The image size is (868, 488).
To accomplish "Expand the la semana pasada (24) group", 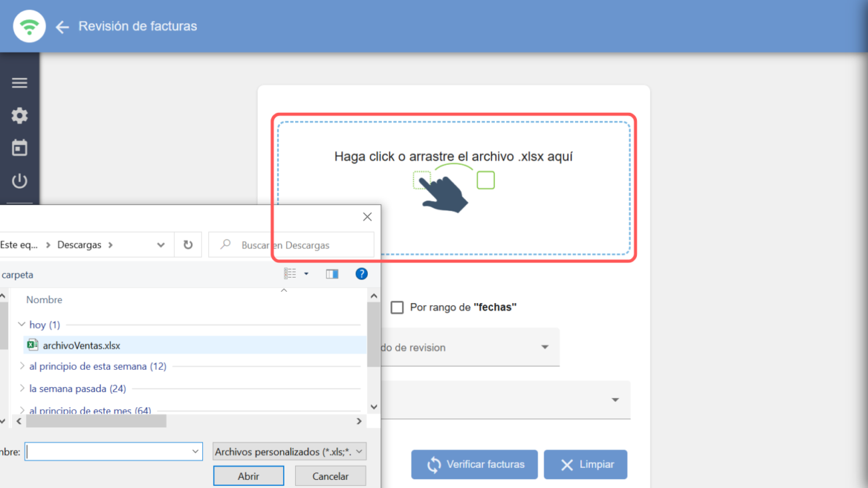I will (21, 389).
